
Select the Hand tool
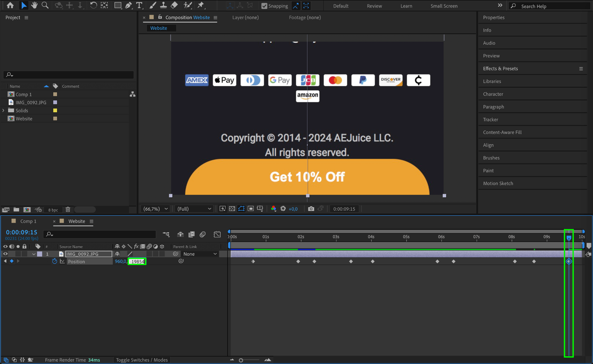pos(34,5)
